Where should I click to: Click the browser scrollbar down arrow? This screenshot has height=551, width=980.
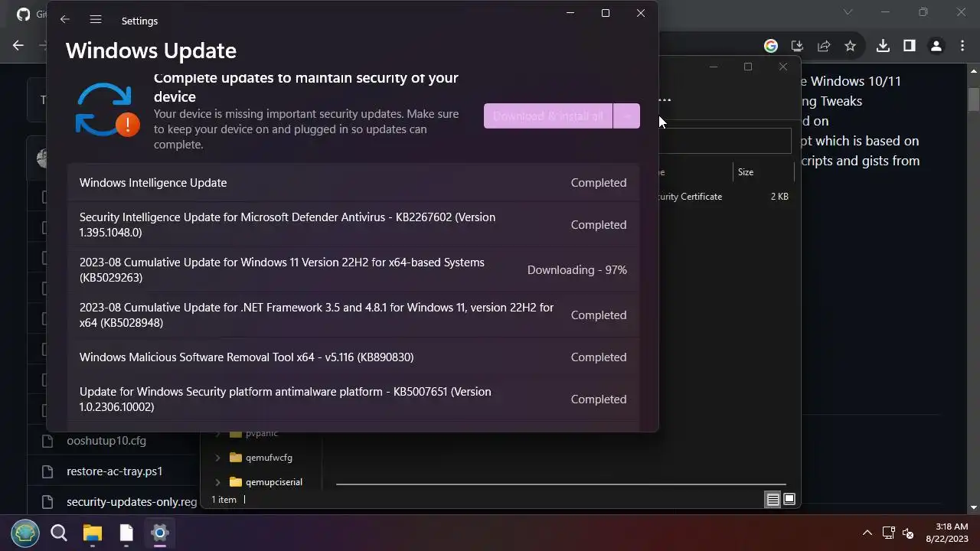pos(974,507)
